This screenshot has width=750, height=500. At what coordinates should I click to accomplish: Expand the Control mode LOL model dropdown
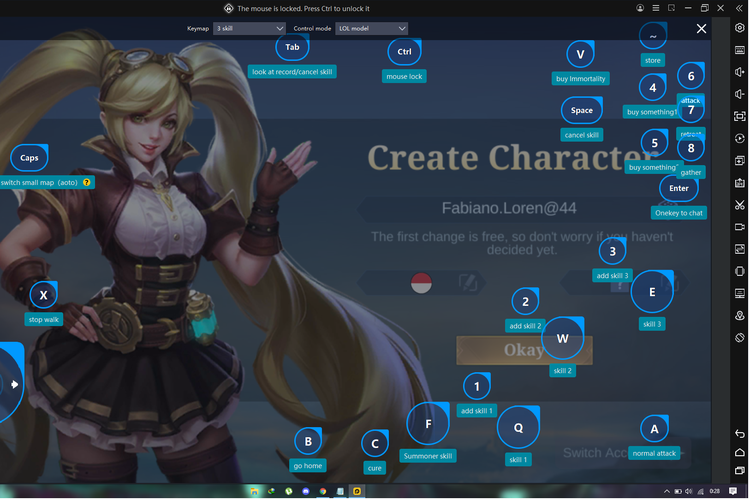tap(371, 29)
